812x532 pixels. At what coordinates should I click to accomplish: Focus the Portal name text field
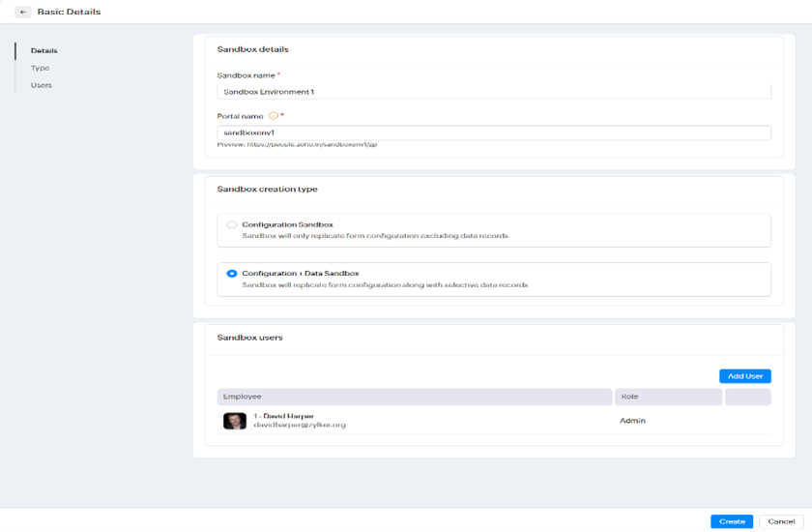click(493, 133)
